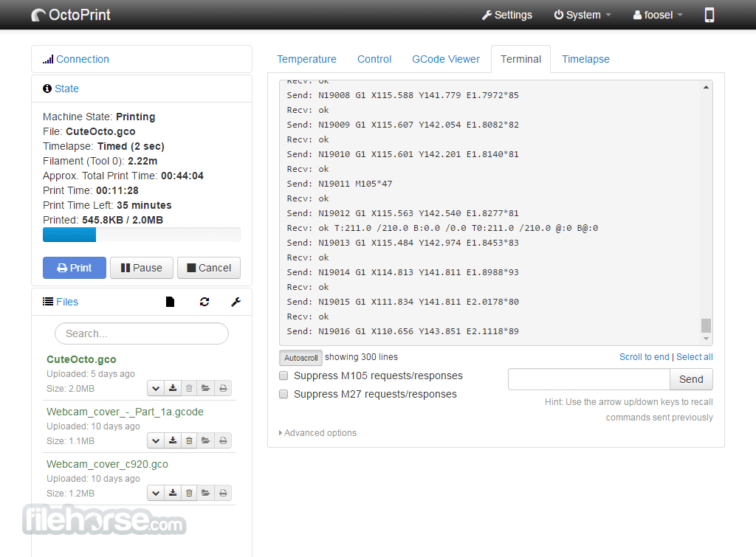The image size is (756, 557).
Task: Click the showing 300 lines text
Action: 361,357
